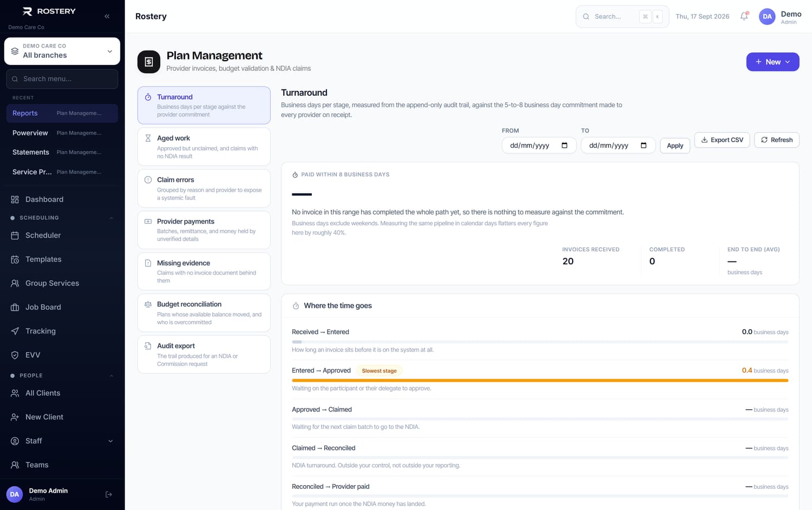
Task: Click the date Thu, 17 Sept 2026
Action: pyautogui.click(x=702, y=17)
